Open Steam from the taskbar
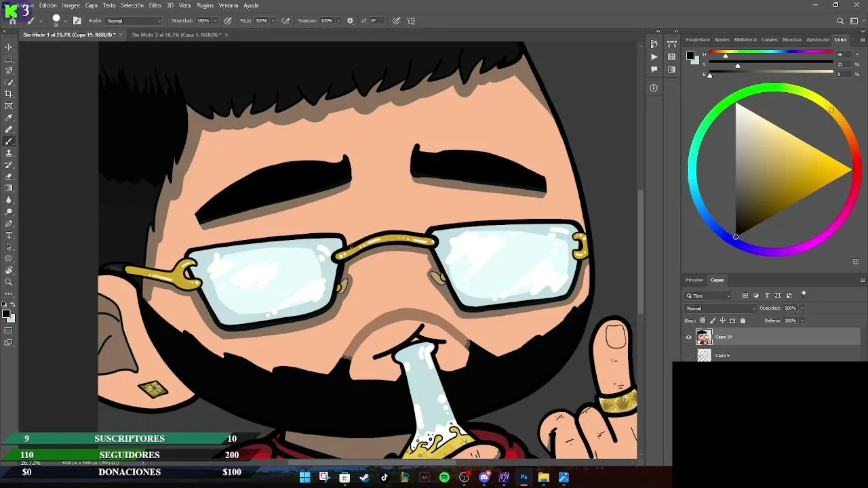Screen dimensions: 868x488 click(x=364, y=477)
